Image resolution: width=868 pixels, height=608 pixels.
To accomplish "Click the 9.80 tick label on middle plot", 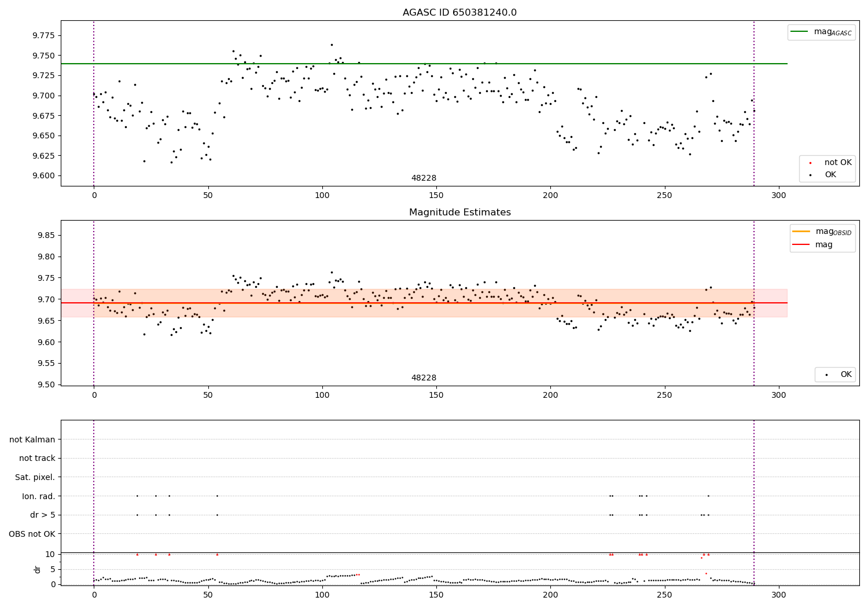I will (x=46, y=257).
